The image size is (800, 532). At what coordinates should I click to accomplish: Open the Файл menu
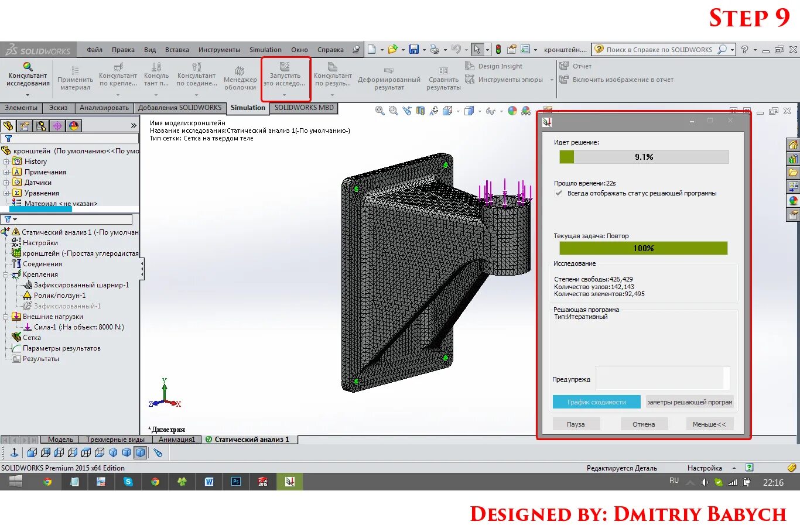[94, 50]
